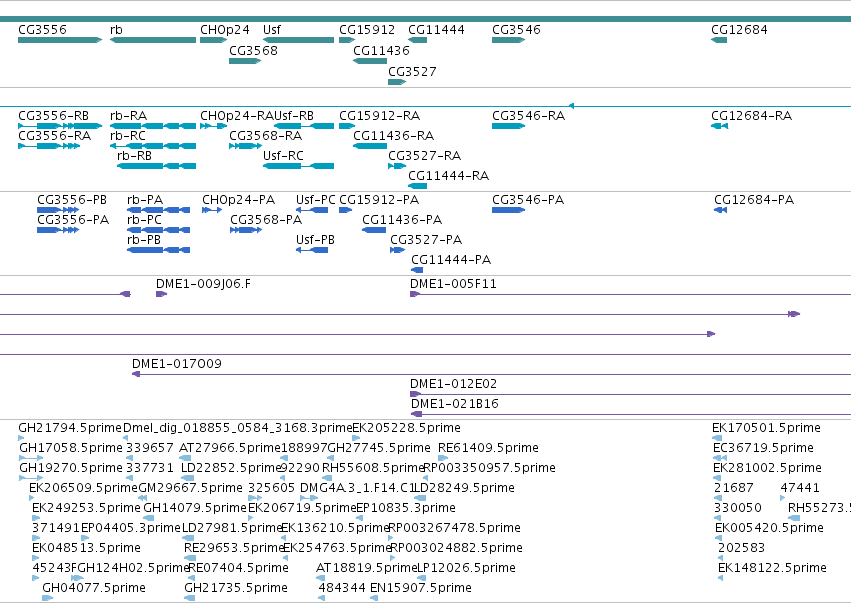The height and width of the screenshot is (603, 851).
Task: Select protein CG12684-PA
Action: (x=721, y=210)
